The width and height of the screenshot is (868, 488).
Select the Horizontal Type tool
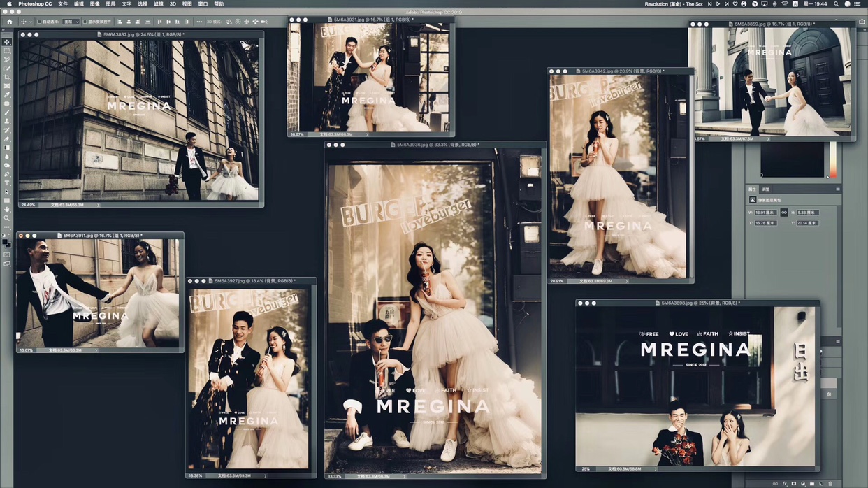[7, 182]
